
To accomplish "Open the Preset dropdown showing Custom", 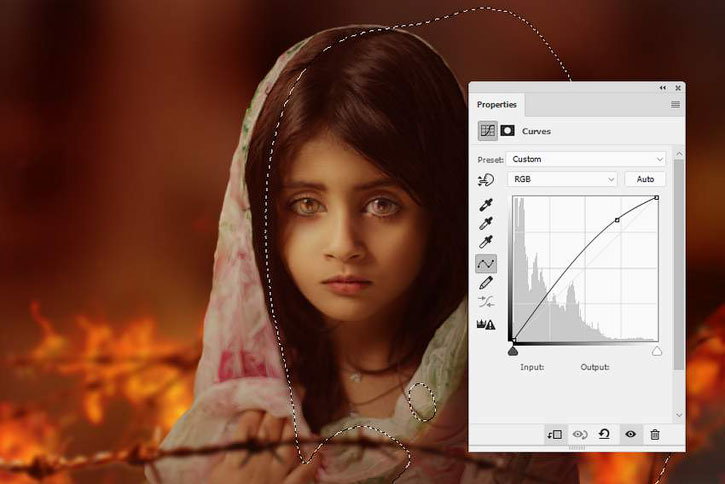I will coord(586,159).
